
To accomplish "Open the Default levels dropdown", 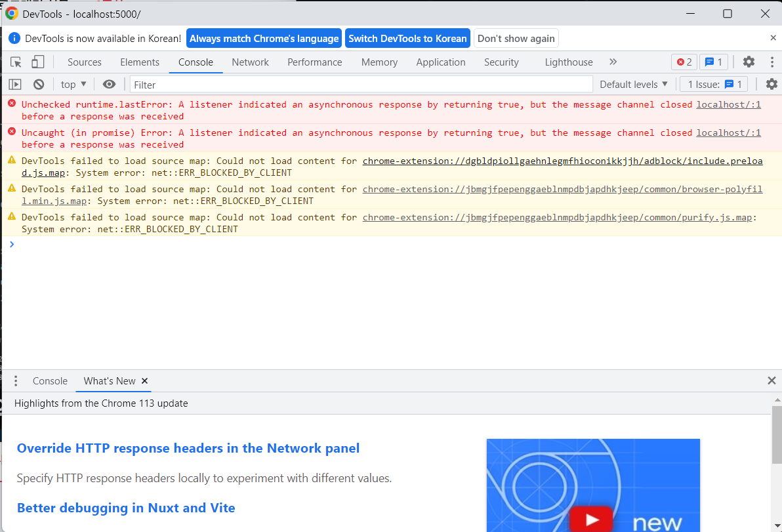I will (633, 84).
